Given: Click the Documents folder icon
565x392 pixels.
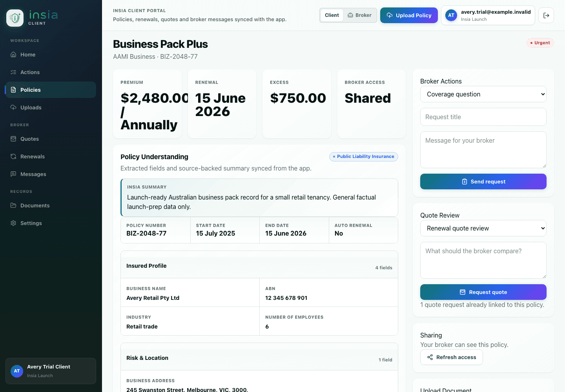Looking at the screenshot, I should (x=13, y=205).
